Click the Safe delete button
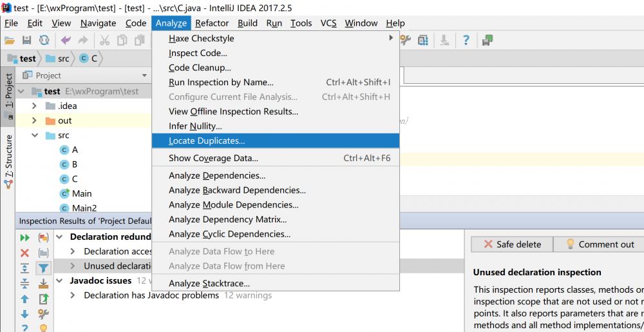Image resolution: width=644 pixels, height=332 pixels. click(512, 244)
